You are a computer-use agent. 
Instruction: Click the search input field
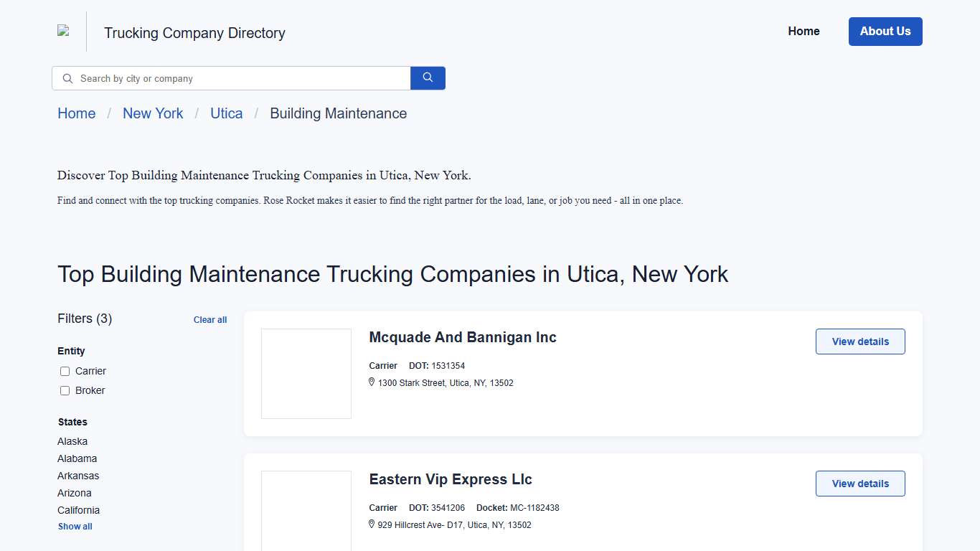tap(230, 78)
